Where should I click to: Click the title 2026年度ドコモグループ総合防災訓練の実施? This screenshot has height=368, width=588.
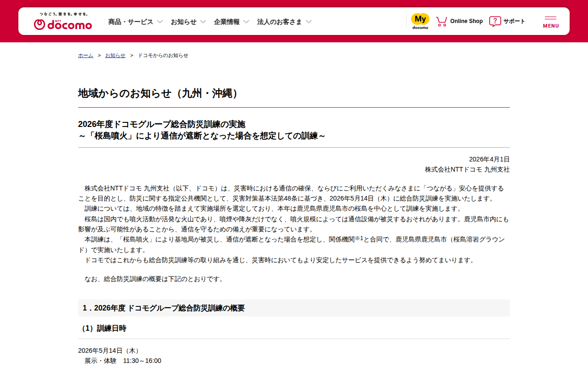162,124
